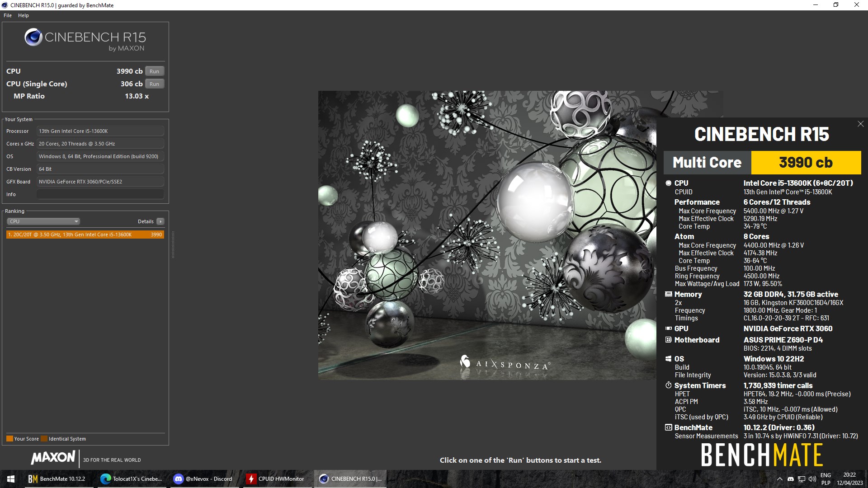Screen dimensions: 868x488
Task: Close the BenchMate result overlay
Action: point(860,124)
